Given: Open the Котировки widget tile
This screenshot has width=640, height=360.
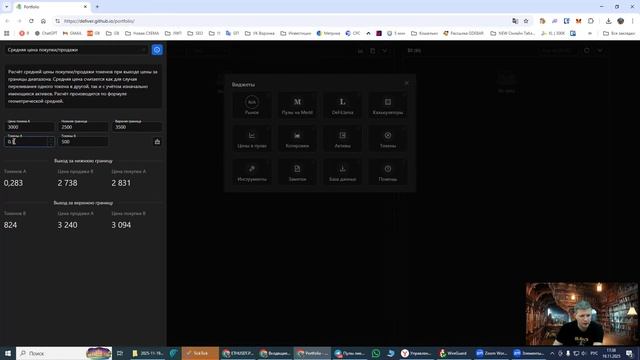Looking at the screenshot, I should pyautogui.click(x=297, y=139).
